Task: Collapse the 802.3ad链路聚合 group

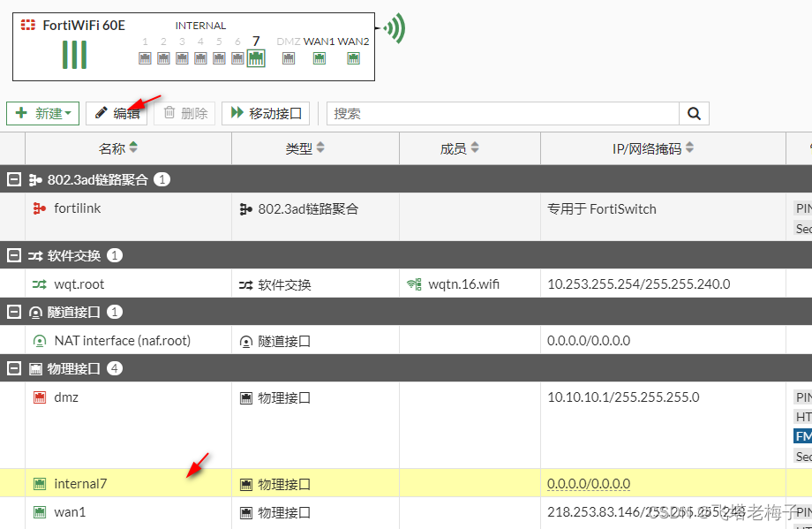Action: [x=14, y=180]
